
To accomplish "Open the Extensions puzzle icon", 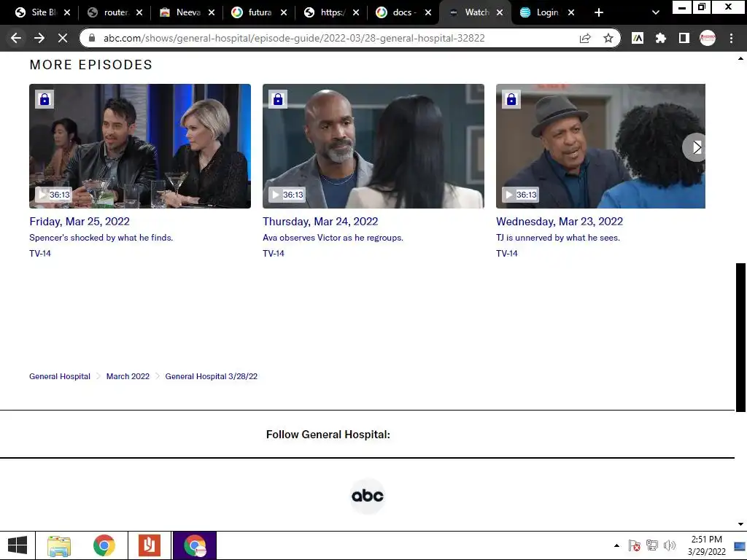I will click(660, 38).
